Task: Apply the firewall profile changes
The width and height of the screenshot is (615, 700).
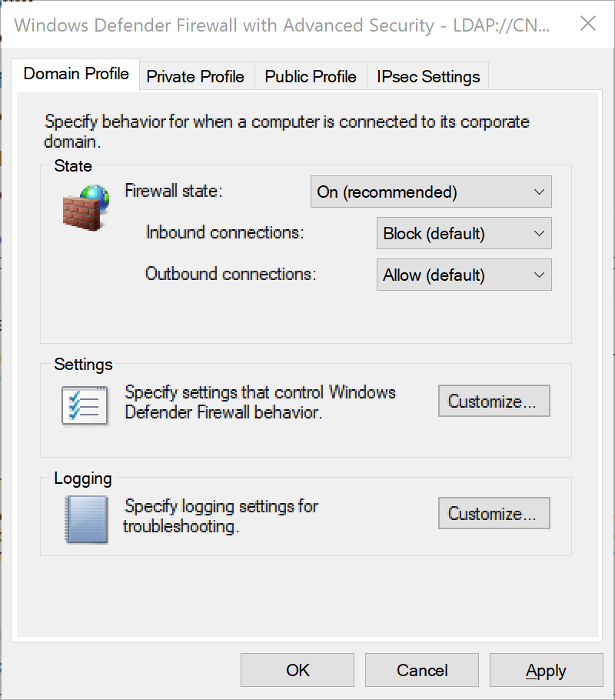Action: click(x=547, y=671)
